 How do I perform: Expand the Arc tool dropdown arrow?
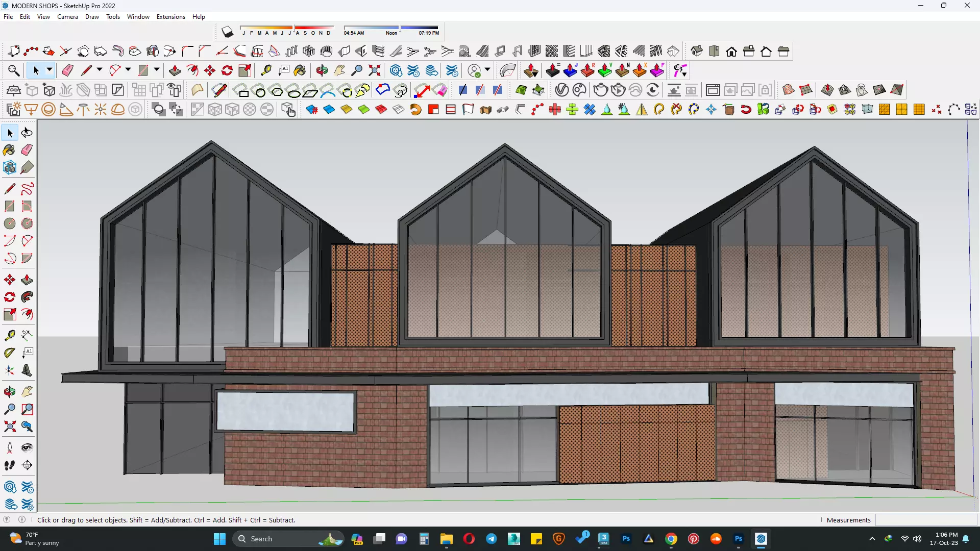(x=128, y=70)
